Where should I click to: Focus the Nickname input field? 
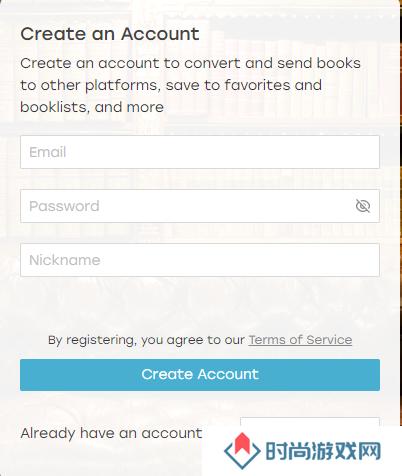(200, 260)
